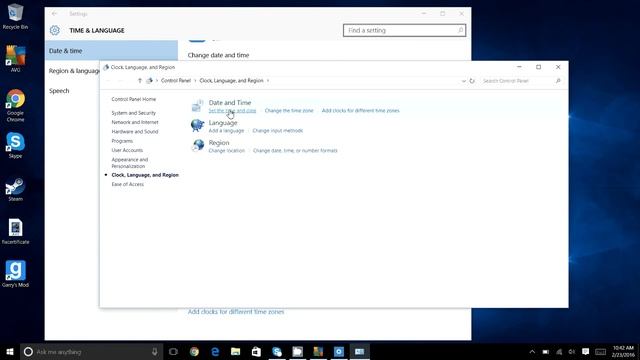The width and height of the screenshot is (640, 360).
Task: Click the Cortana microphone icon
Action: click(x=155, y=352)
